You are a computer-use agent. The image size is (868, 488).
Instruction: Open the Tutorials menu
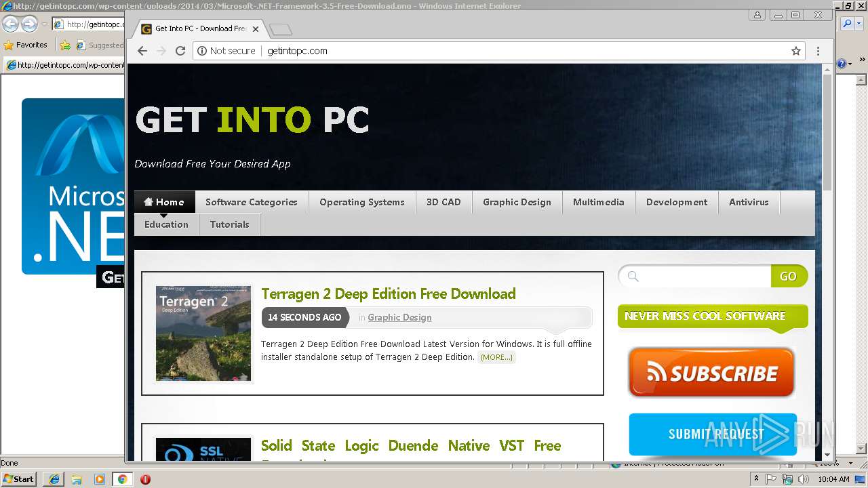coord(229,224)
